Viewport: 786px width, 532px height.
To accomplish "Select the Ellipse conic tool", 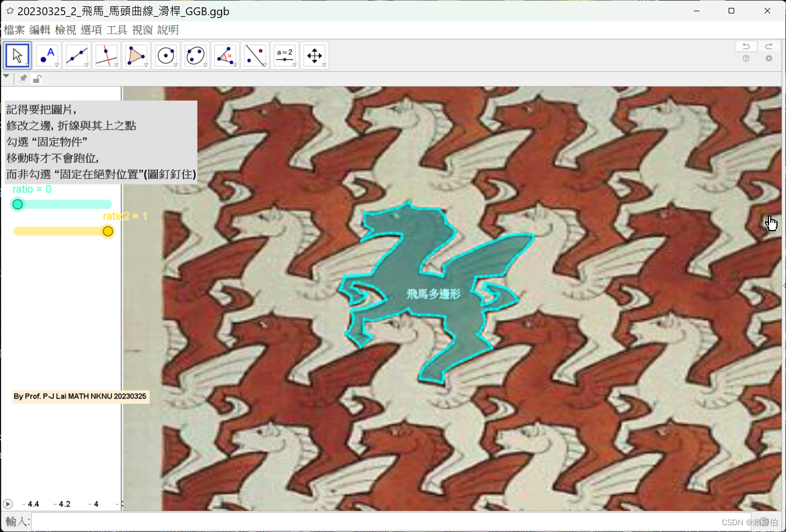I will (195, 56).
